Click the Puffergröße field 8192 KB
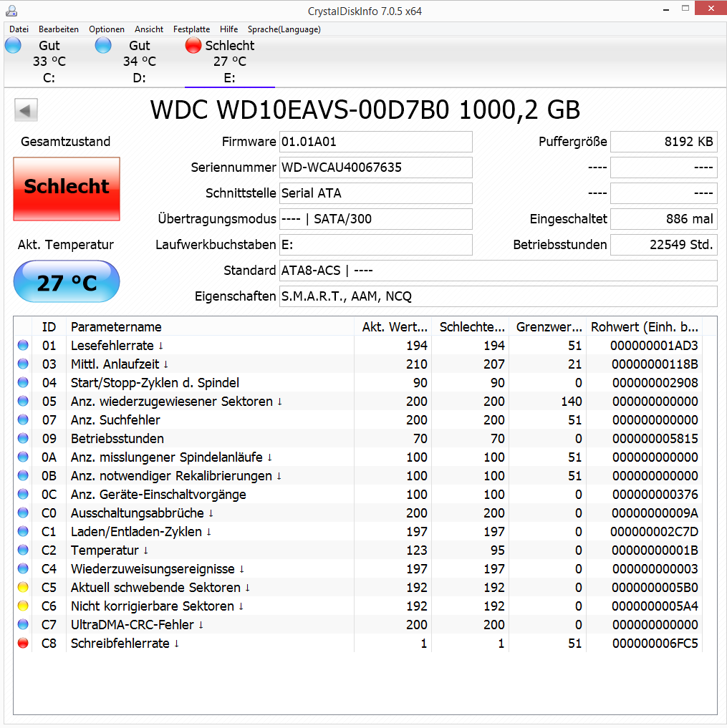Viewport: 727px width, 728px height. [664, 142]
